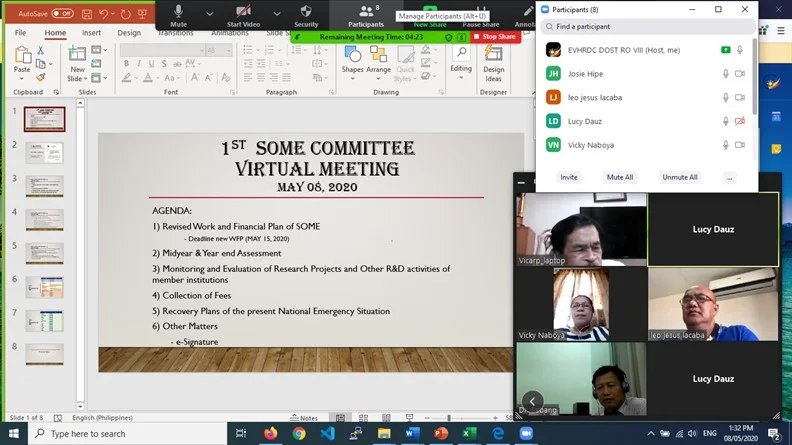
Task: Open more participant options ellipsis
Action: (729, 178)
